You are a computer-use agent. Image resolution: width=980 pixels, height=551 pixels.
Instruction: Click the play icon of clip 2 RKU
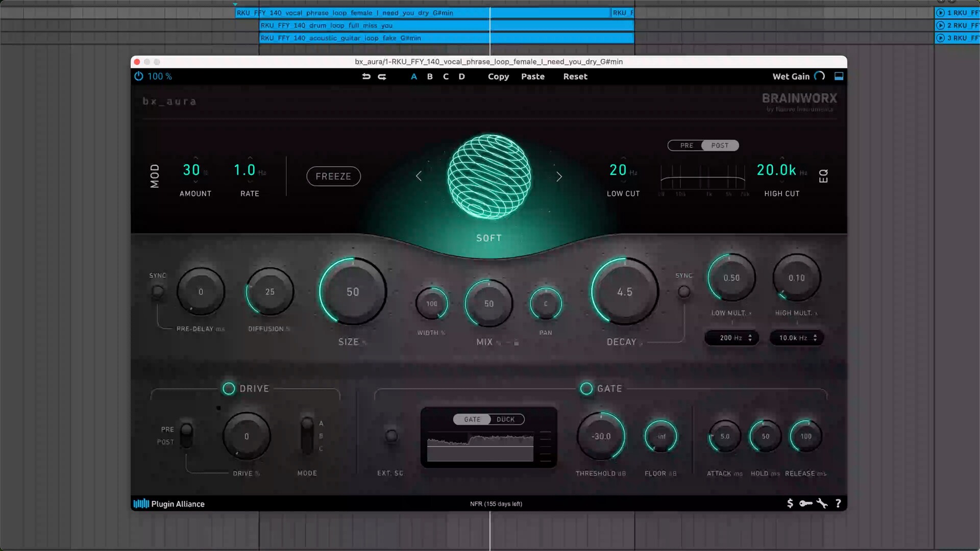940,25
